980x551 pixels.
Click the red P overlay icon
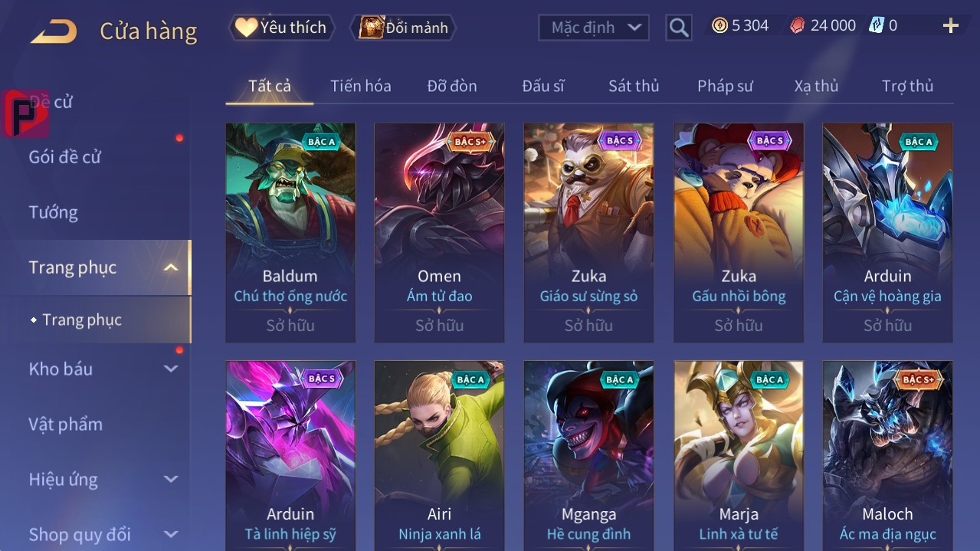[25, 113]
